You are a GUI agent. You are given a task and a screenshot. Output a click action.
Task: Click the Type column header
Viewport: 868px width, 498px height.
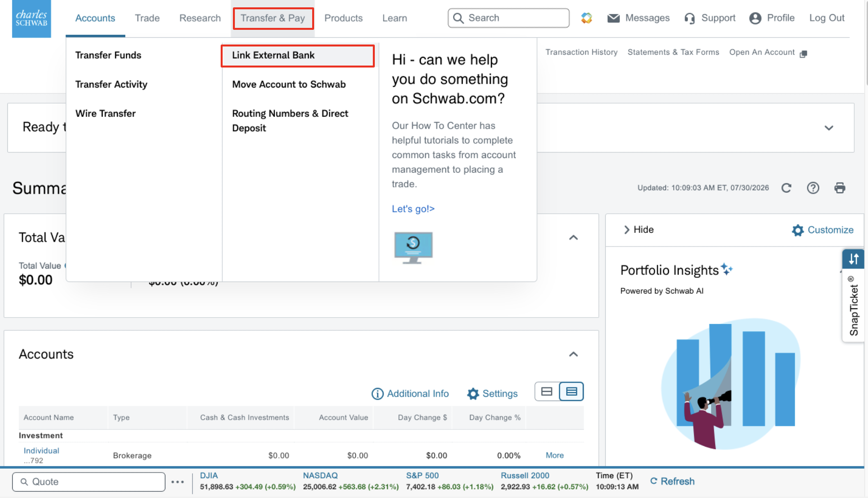pyautogui.click(x=121, y=418)
